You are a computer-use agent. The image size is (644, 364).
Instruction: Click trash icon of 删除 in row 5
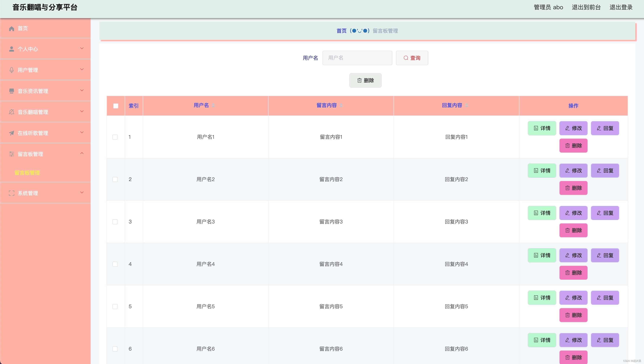tap(568, 315)
